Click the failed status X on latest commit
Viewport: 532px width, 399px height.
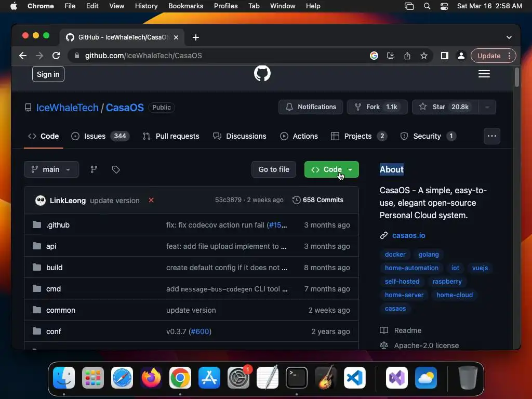coord(151,200)
